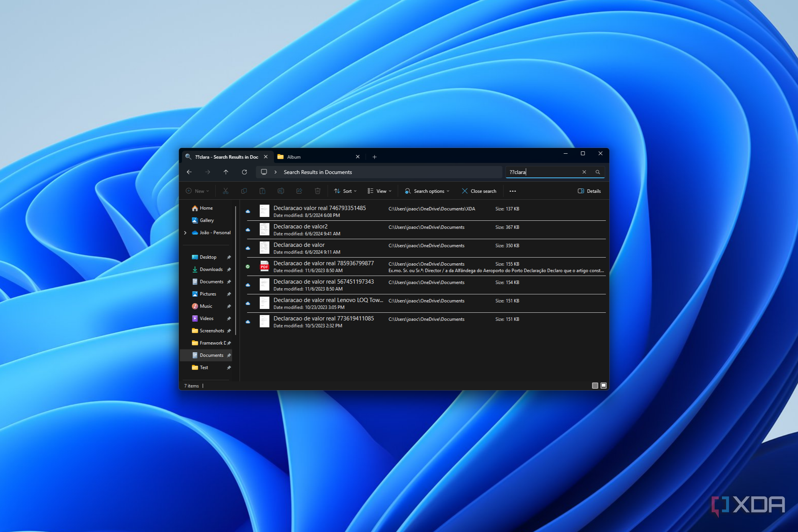Close the Album tab
Viewport: 798px width, 532px height.
(x=358, y=157)
